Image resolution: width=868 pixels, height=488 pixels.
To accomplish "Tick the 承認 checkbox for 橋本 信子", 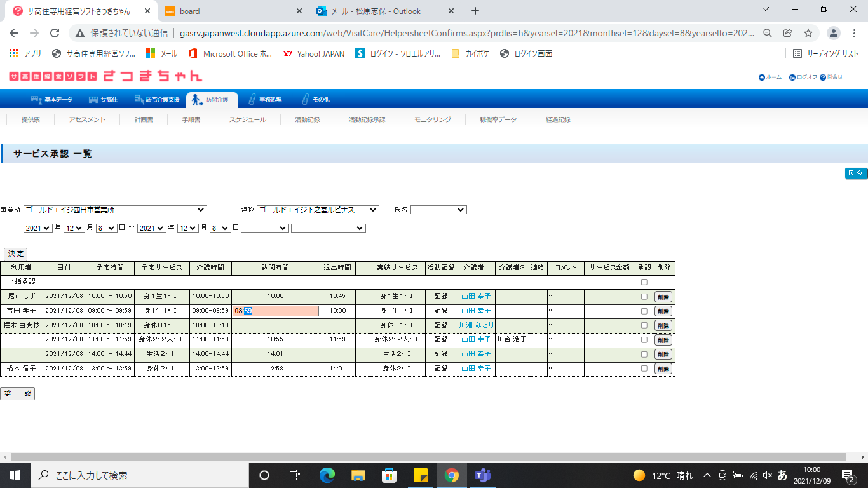I will (x=644, y=369).
